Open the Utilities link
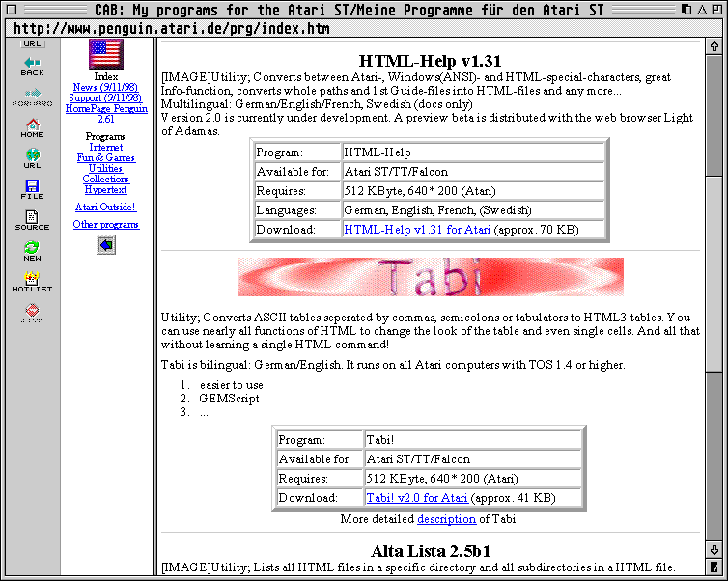This screenshot has height=581, width=728. (x=105, y=169)
